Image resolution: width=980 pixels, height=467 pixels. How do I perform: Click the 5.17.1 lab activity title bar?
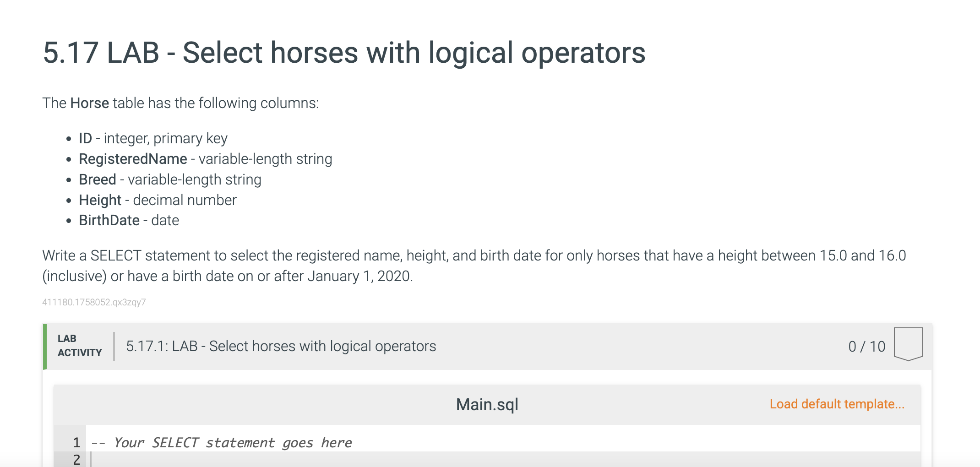point(281,346)
